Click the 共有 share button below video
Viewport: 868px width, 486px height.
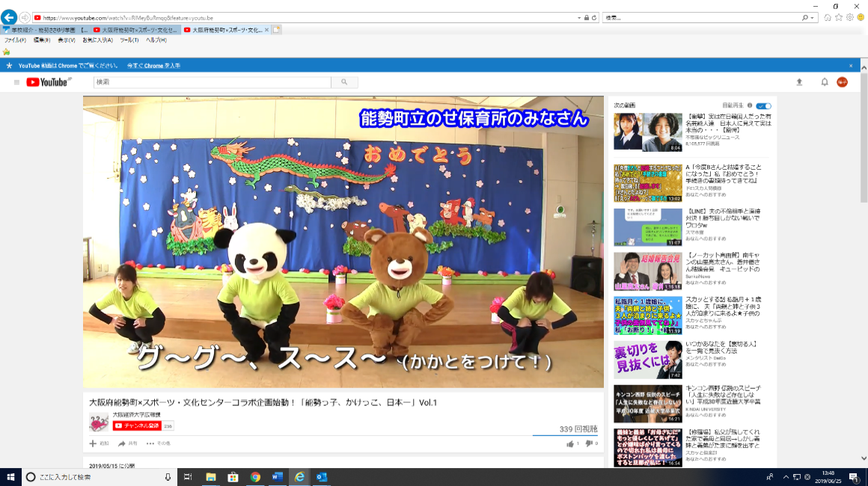click(128, 443)
